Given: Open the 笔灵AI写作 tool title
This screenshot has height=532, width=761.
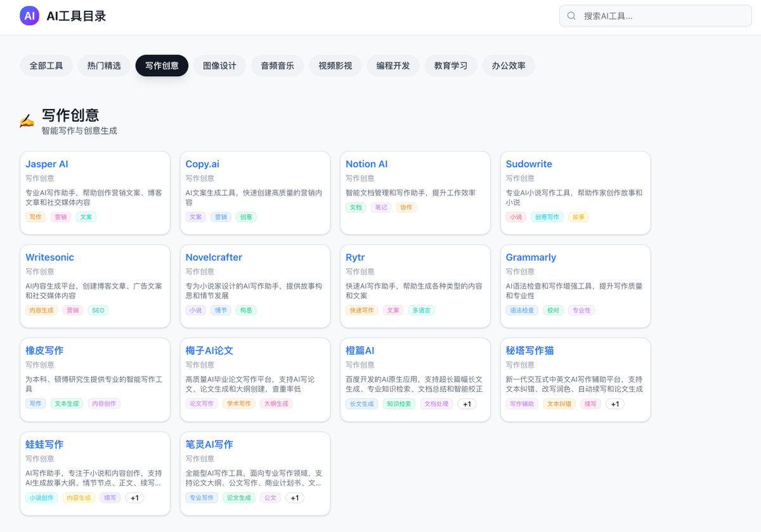Looking at the screenshot, I should coord(209,444).
